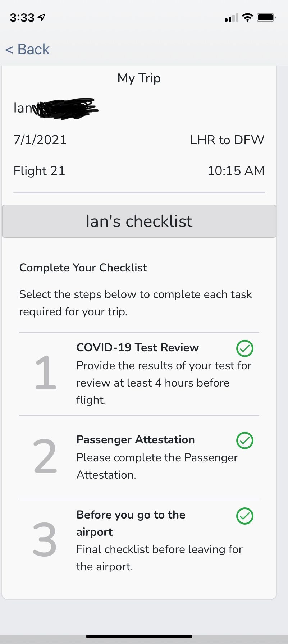This screenshot has width=288, height=644.
Task: Tap the home indicator bar at bottom
Action: coord(139,636)
